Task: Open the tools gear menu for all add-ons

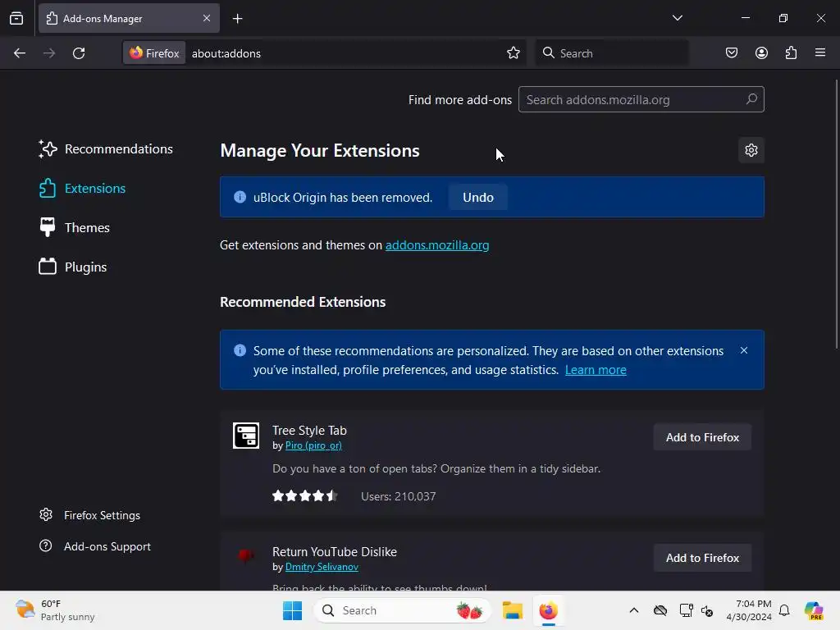Action: click(x=751, y=150)
